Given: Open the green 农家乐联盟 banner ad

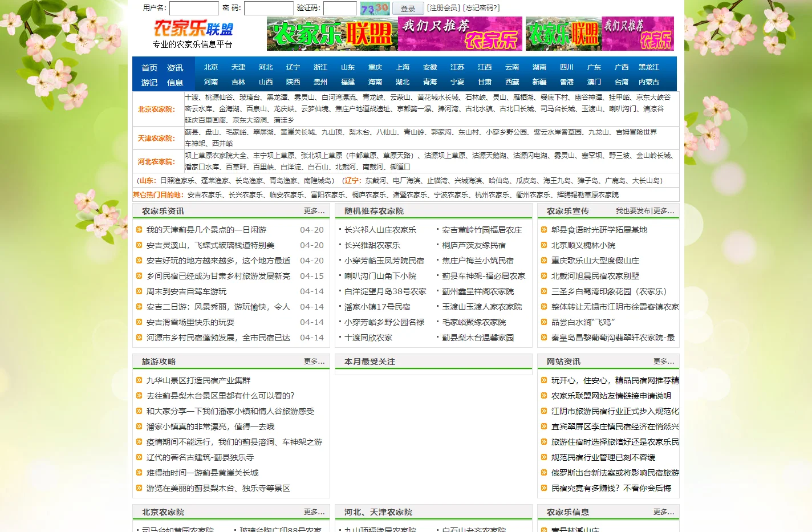Looking at the screenshot, I should [x=395, y=34].
